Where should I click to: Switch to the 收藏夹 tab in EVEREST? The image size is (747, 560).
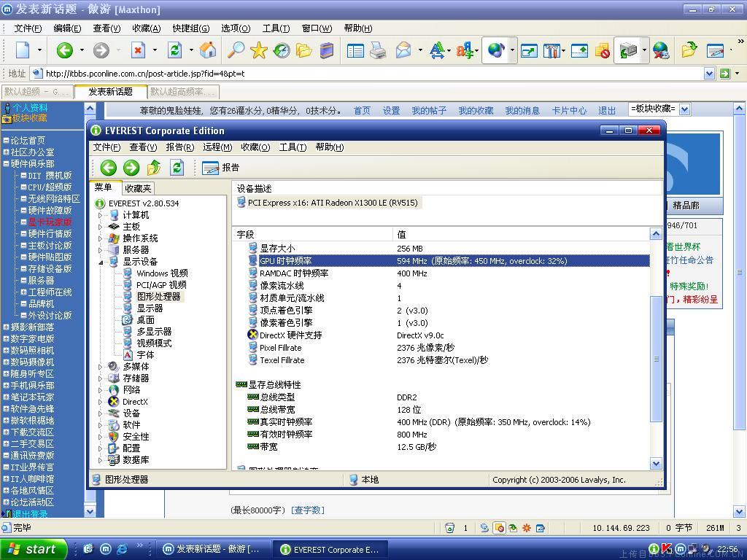click(138, 188)
